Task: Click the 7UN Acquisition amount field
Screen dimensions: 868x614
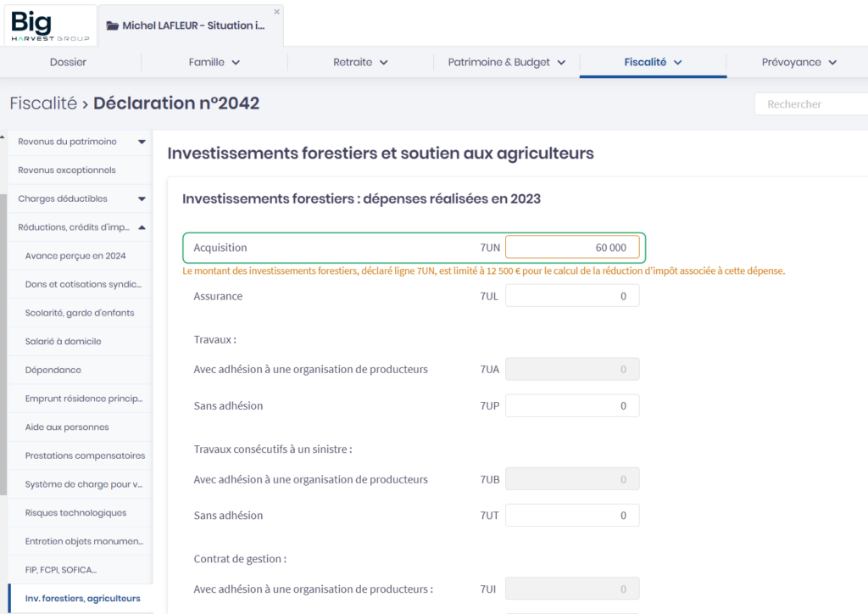Action: (x=572, y=248)
